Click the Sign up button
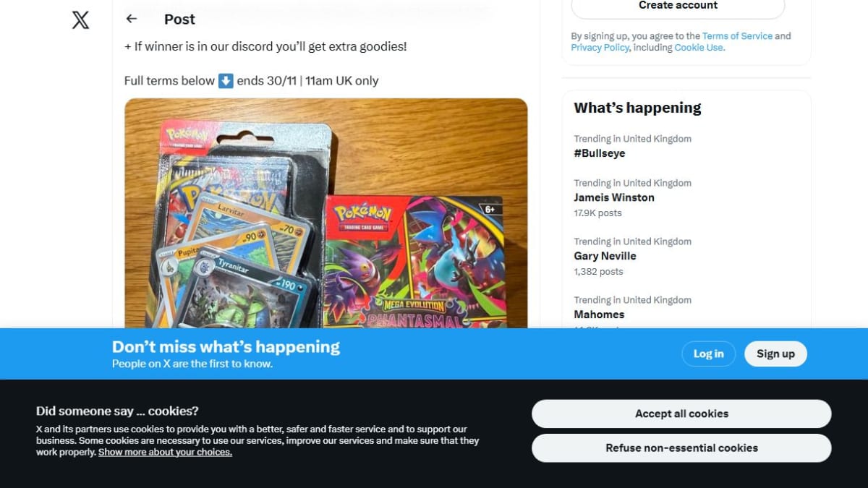The image size is (868, 488). pos(775,354)
